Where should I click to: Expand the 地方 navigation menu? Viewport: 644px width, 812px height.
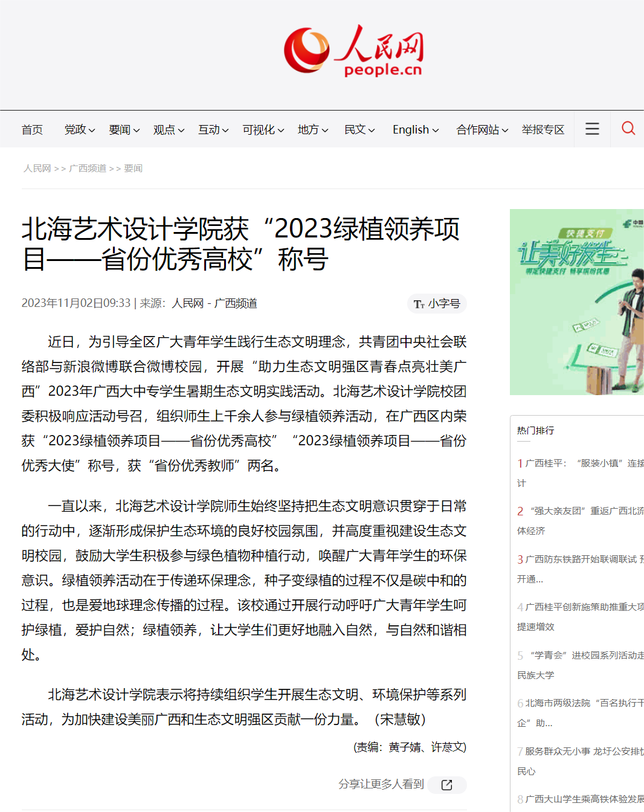312,130
